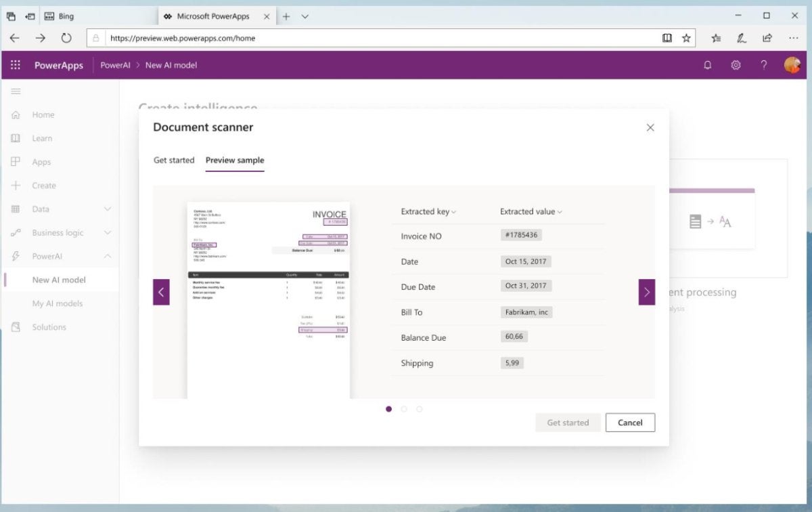Click the Due Date key label
812x512 pixels.
(x=418, y=287)
